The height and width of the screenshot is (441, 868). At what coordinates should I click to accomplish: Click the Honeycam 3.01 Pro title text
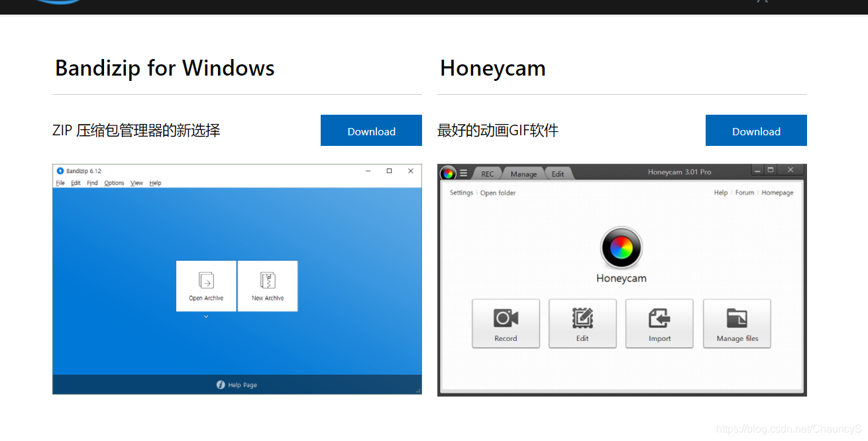point(679,172)
